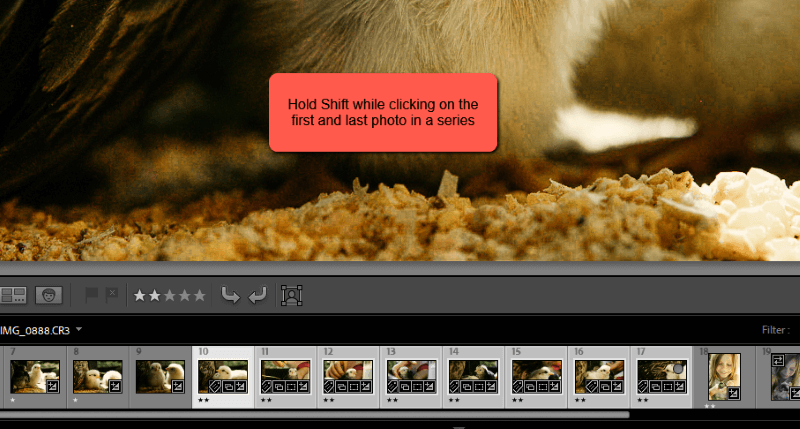Click crop badge on photo 12
The height and width of the screenshot is (429, 800).
[354, 387]
